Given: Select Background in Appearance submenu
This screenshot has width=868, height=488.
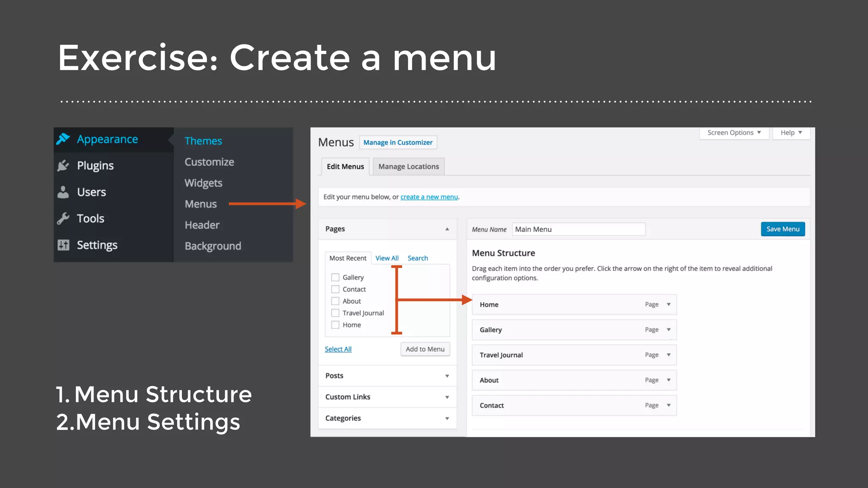Looking at the screenshot, I should (213, 246).
